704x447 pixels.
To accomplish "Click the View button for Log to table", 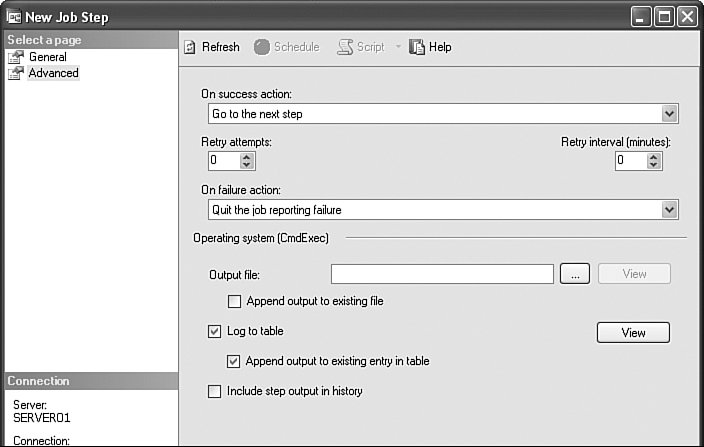I will click(x=633, y=333).
